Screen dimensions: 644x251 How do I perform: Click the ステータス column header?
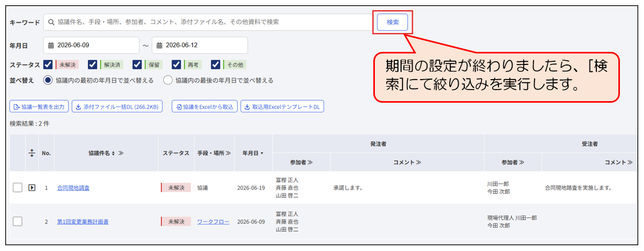[x=176, y=153]
